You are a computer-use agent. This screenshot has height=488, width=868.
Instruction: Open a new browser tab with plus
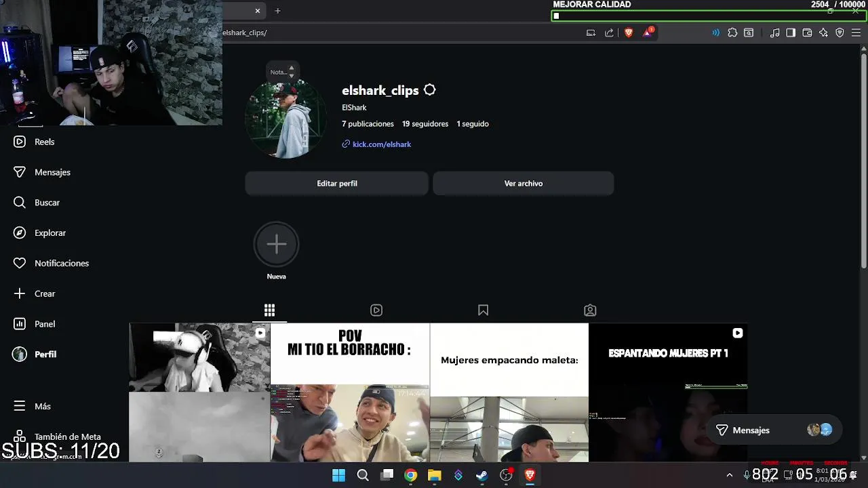tap(277, 11)
